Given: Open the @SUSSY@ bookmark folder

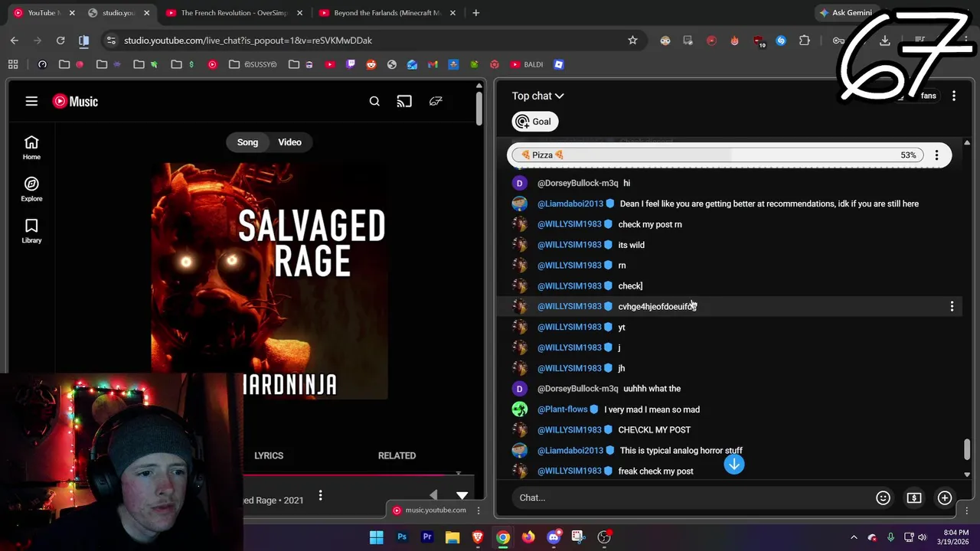Looking at the screenshot, I should 253,64.
